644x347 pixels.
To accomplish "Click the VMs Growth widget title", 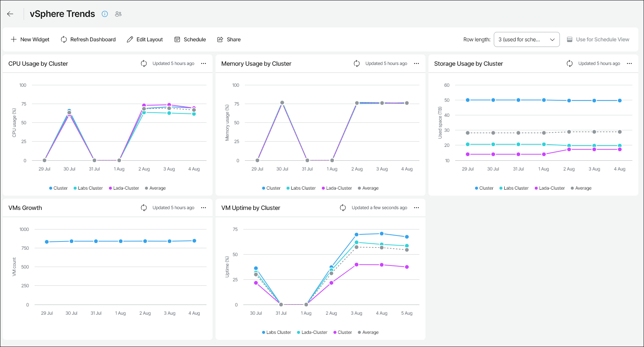I will (25, 208).
